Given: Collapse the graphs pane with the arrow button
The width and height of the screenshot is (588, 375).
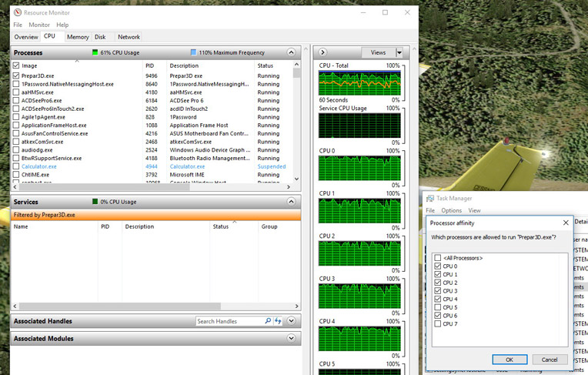Looking at the screenshot, I should click(x=323, y=52).
